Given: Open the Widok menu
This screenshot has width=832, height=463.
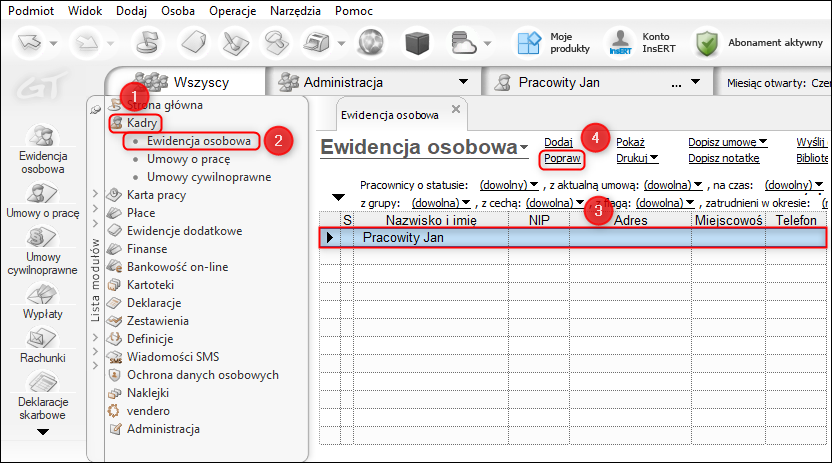Looking at the screenshot, I should pos(85,11).
